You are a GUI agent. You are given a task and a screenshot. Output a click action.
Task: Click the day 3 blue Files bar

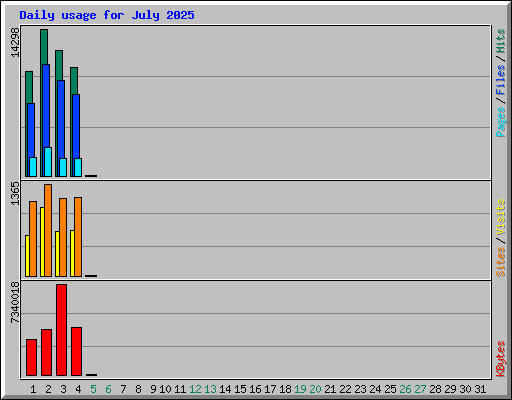61,119
